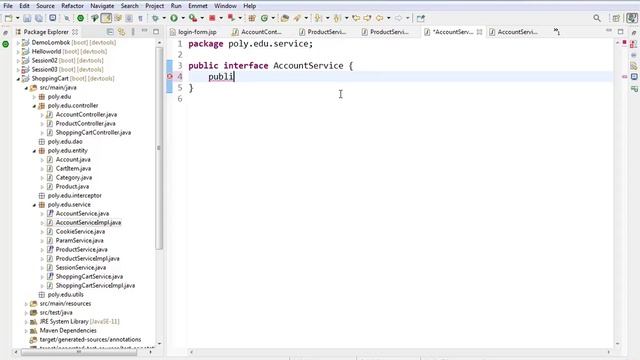Click the New Java Package toolbar icon
The height and width of the screenshot is (360, 640).
252,18
